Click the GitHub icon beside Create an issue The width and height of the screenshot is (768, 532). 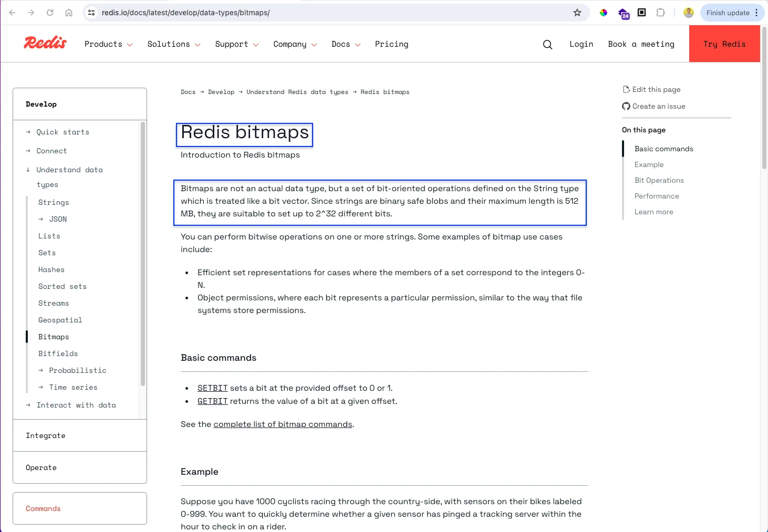tap(626, 106)
